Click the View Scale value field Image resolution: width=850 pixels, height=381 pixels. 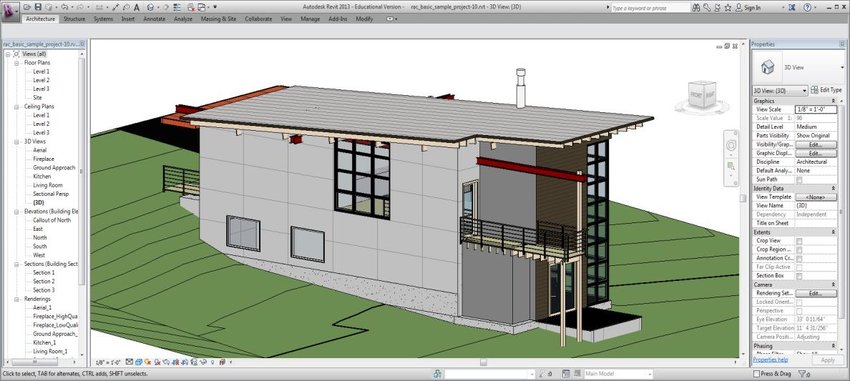816,109
